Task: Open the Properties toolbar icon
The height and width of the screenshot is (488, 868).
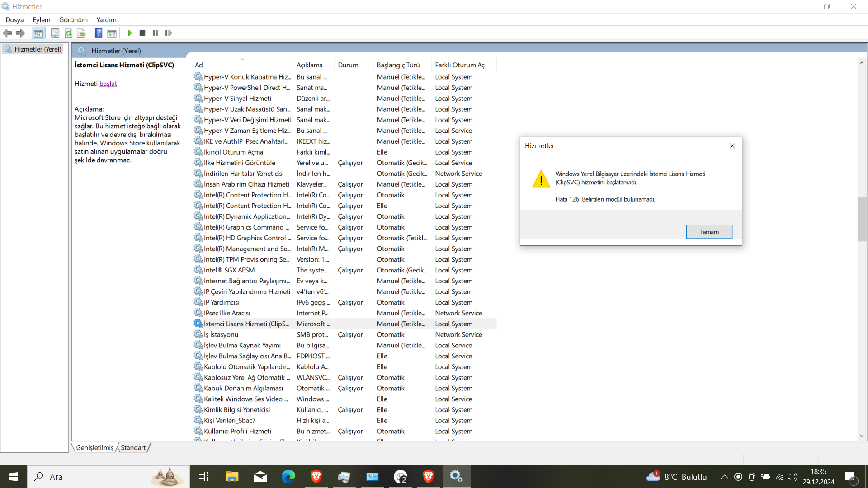Action: click(55, 33)
